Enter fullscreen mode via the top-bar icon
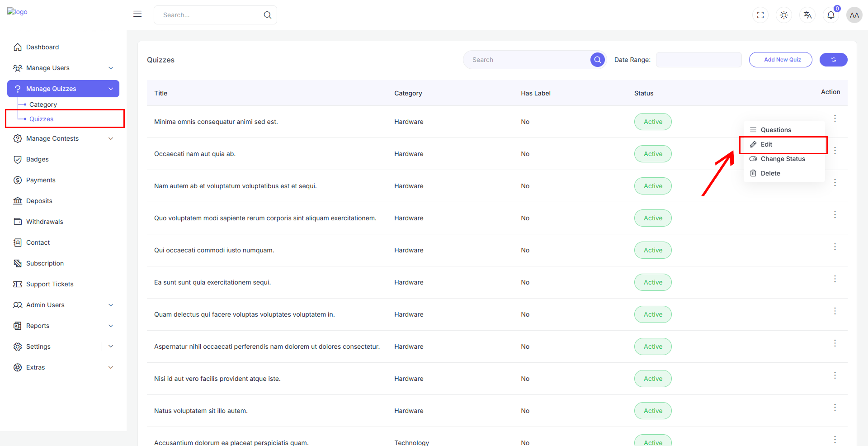The height and width of the screenshot is (446, 868). pyautogui.click(x=760, y=15)
